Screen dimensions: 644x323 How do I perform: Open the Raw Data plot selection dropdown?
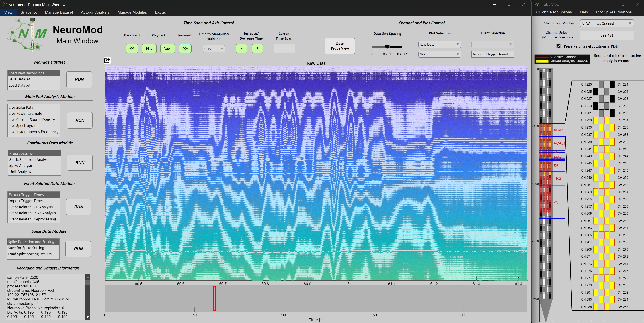click(440, 44)
